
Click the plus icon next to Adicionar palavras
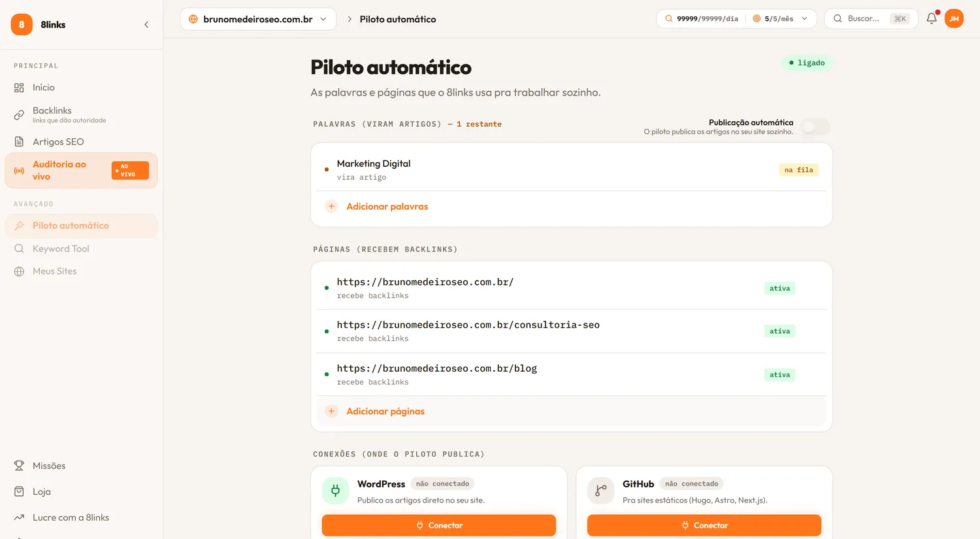(331, 206)
